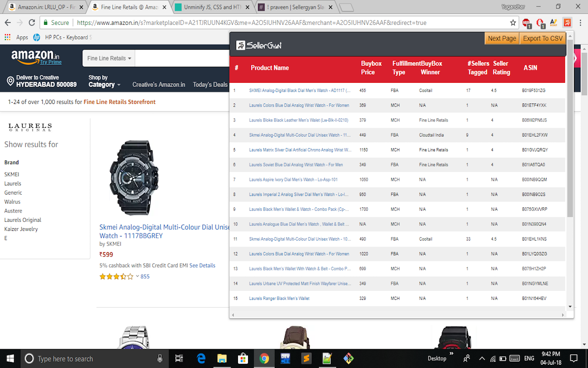Open a new browser tab

coord(346,7)
